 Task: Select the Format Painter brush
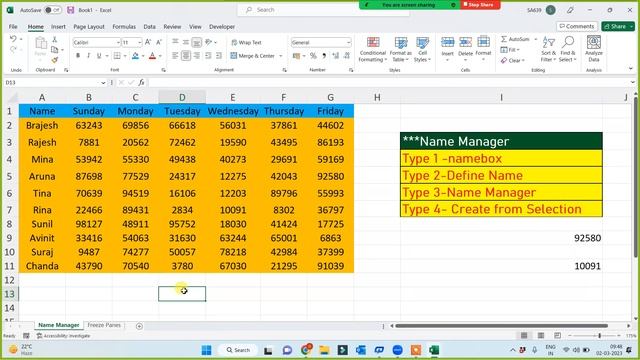tap(55, 60)
